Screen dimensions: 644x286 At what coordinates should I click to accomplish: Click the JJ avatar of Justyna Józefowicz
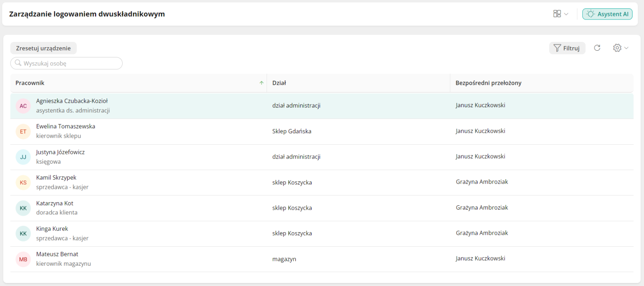click(x=23, y=157)
